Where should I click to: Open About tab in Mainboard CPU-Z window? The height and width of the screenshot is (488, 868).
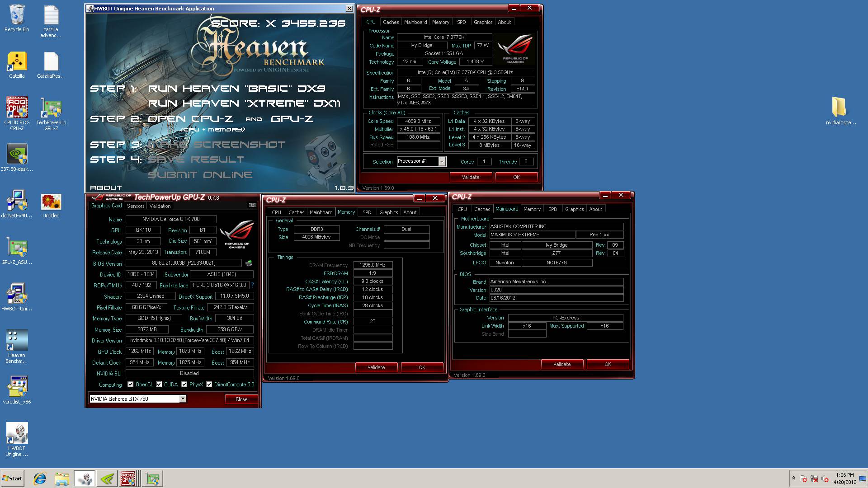(x=595, y=209)
